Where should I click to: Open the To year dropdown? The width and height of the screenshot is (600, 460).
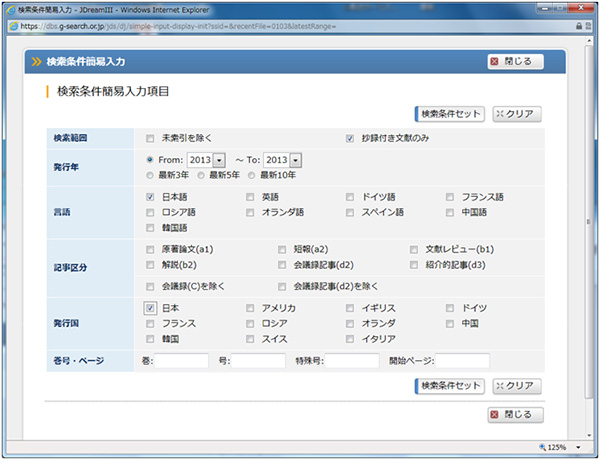pyautogui.click(x=296, y=160)
